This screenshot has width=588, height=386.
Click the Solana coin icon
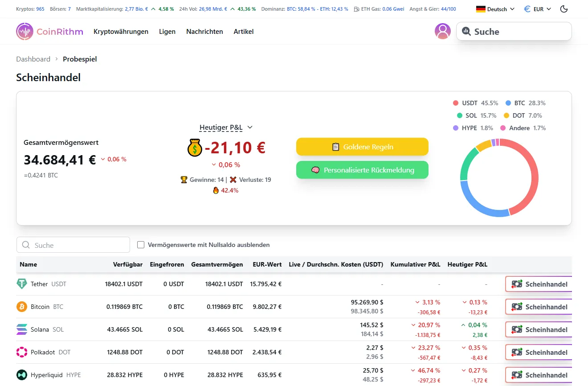[x=23, y=329]
